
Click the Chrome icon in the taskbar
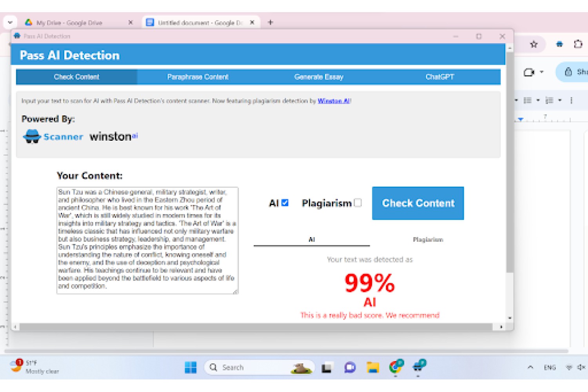coord(396,367)
